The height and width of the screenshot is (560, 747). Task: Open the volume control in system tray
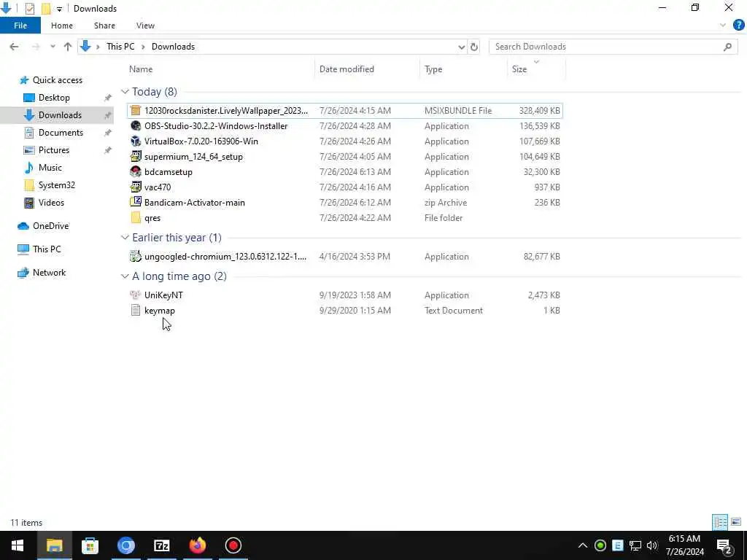[x=652, y=545]
